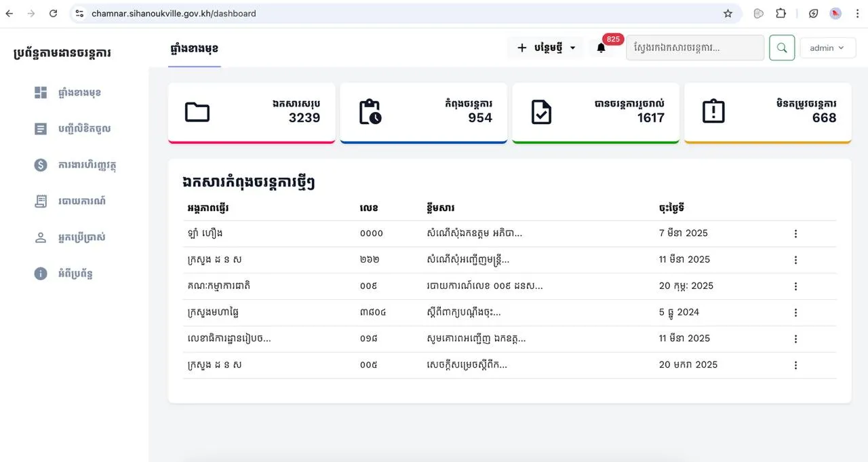The image size is (868, 462).
Task: Click the info circle icon in sidebar
Action: click(x=41, y=273)
